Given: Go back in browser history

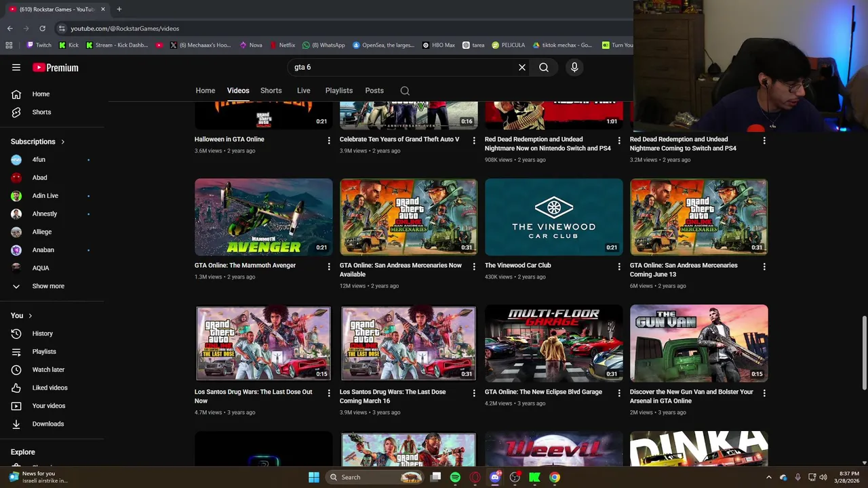Looking at the screenshot, I should pyautogui.click(x=9, y=28).
